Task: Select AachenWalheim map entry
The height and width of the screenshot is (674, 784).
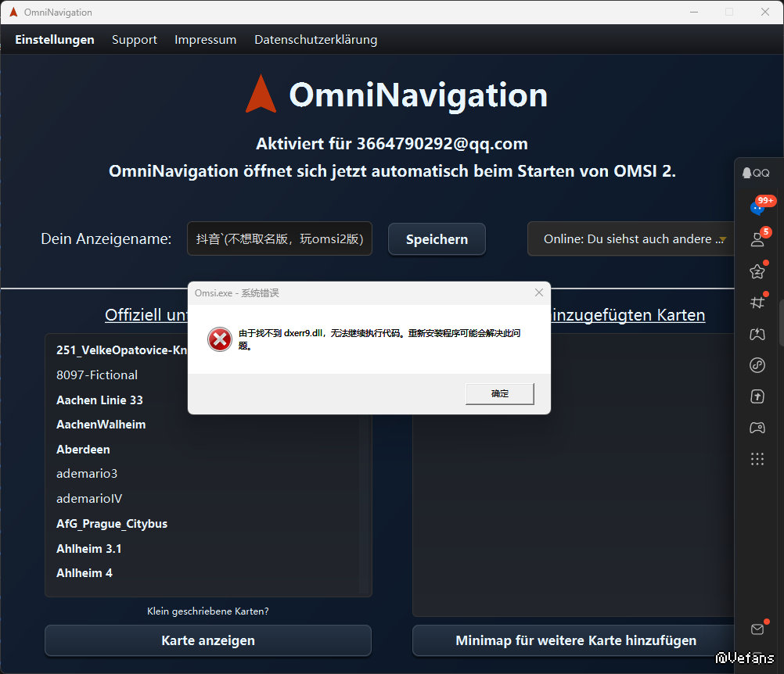Action: click(x=101, y=425)
